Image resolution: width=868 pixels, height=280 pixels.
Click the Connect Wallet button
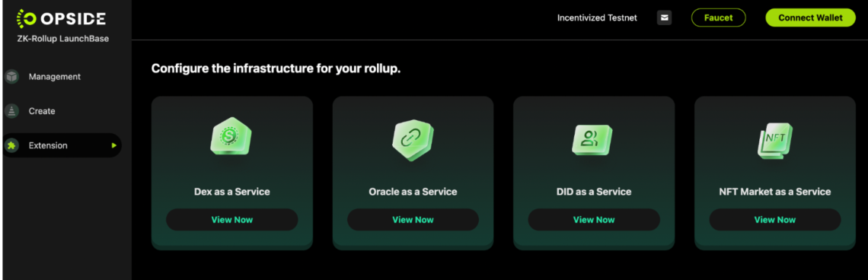pyautogui.click(x=810, y=17)
